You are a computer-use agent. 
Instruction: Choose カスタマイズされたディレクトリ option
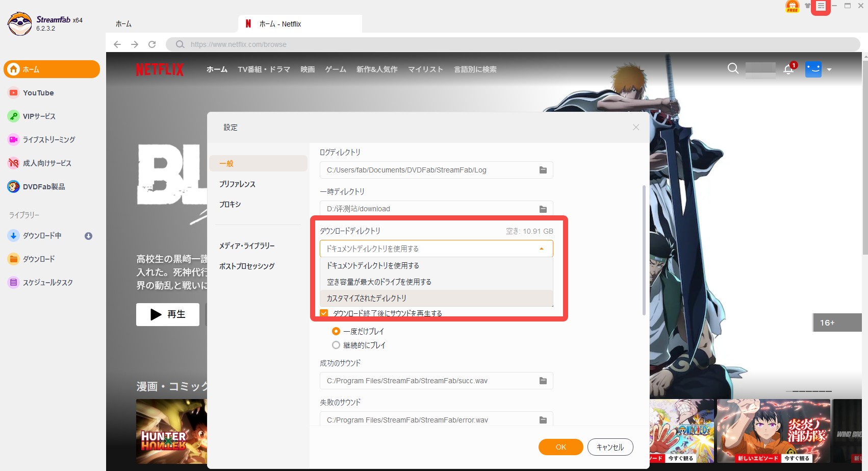(436, 298)
